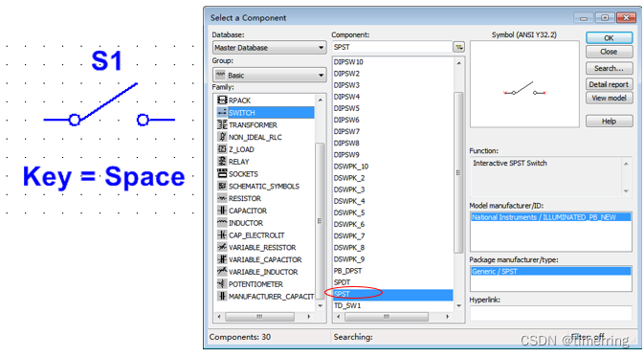Click the RPACK family icon
The height and width of the screenshot is (357, 644).
pyautogui.click(x=222, y=100)
